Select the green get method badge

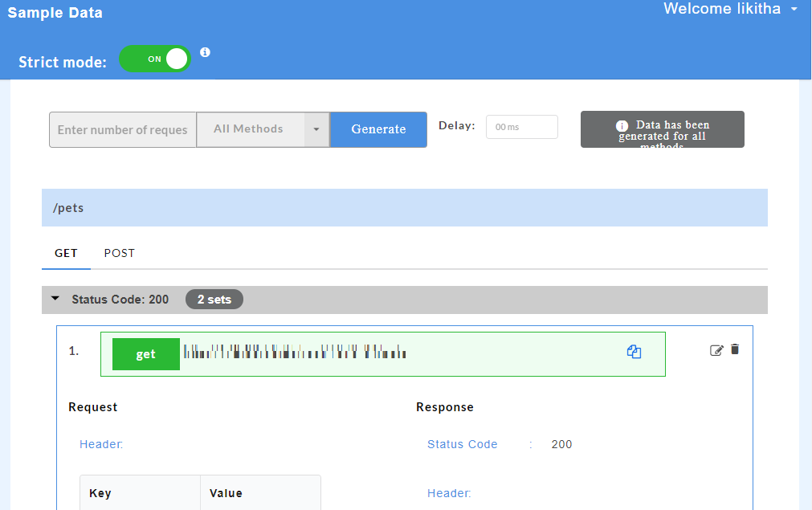coord(145,353)
